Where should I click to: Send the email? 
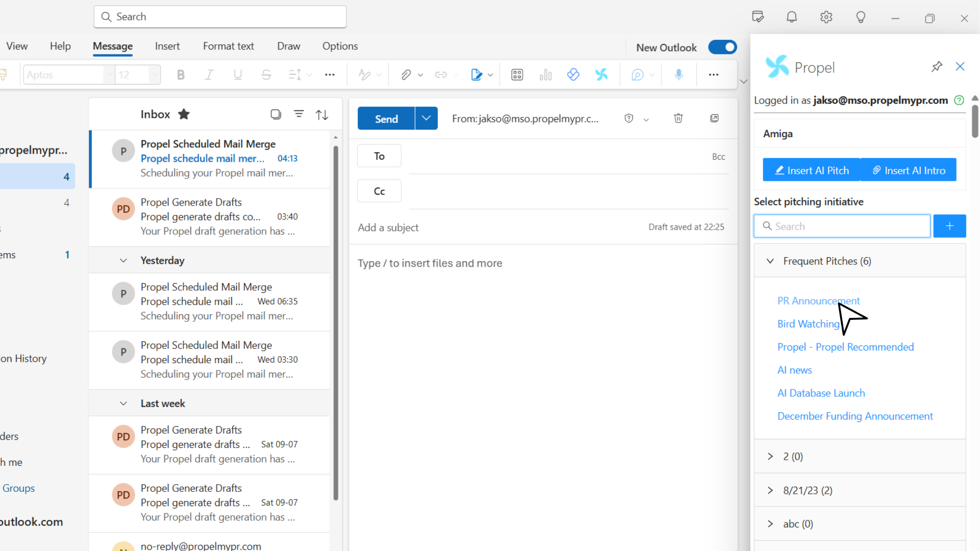coord(386,118)
